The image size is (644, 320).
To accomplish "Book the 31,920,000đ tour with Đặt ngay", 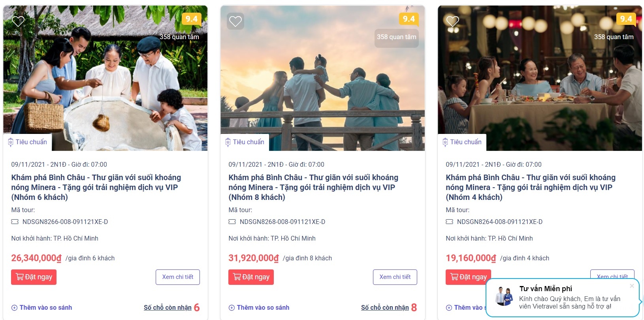I will tap(251, 277).
